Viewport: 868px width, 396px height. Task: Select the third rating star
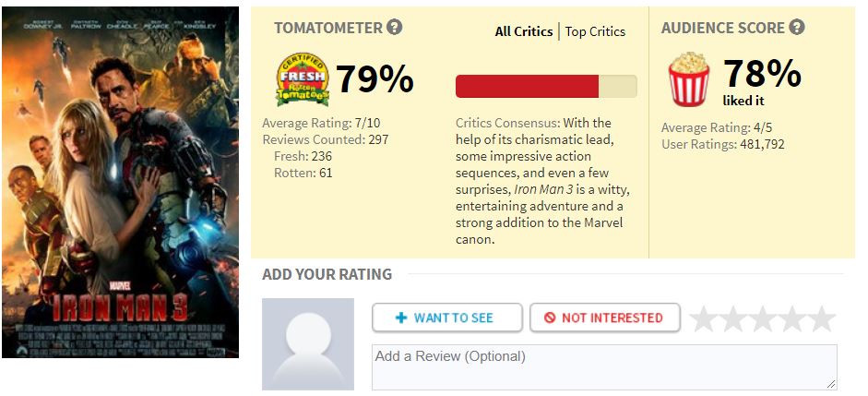763,318
